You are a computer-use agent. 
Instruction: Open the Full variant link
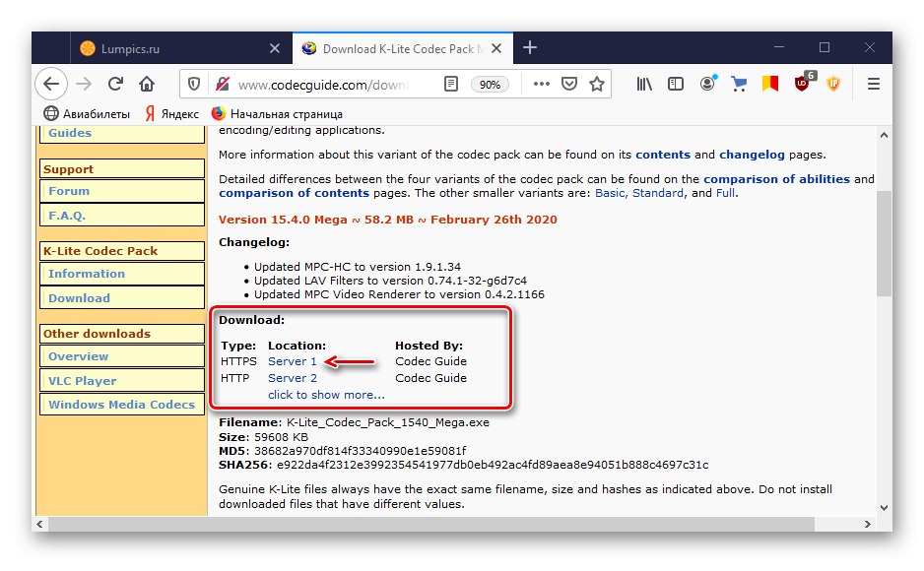pos(725,193)
